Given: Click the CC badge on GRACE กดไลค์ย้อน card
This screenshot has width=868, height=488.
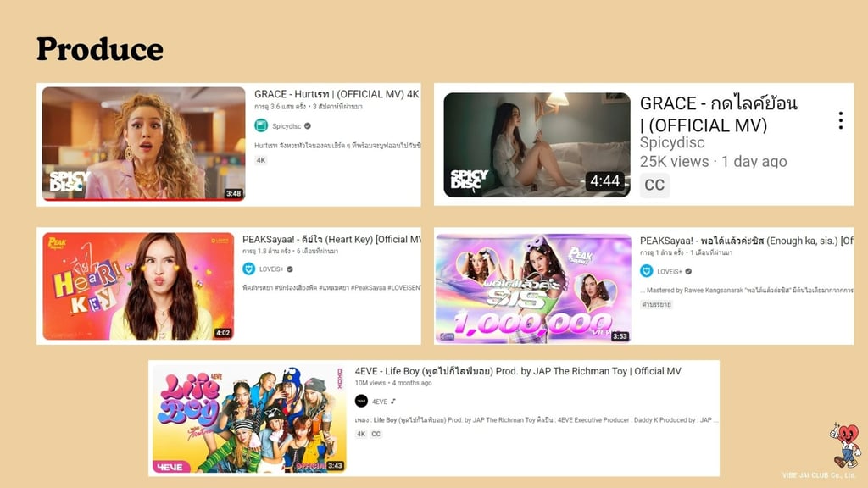Looking at the screenshot, I should [x=655, y=185].
